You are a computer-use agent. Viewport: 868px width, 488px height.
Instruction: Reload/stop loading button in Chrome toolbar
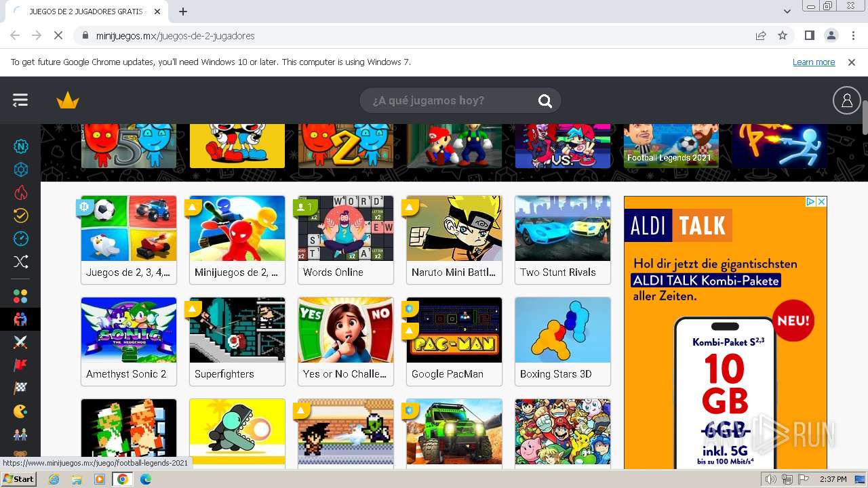[x=59, y=35]
